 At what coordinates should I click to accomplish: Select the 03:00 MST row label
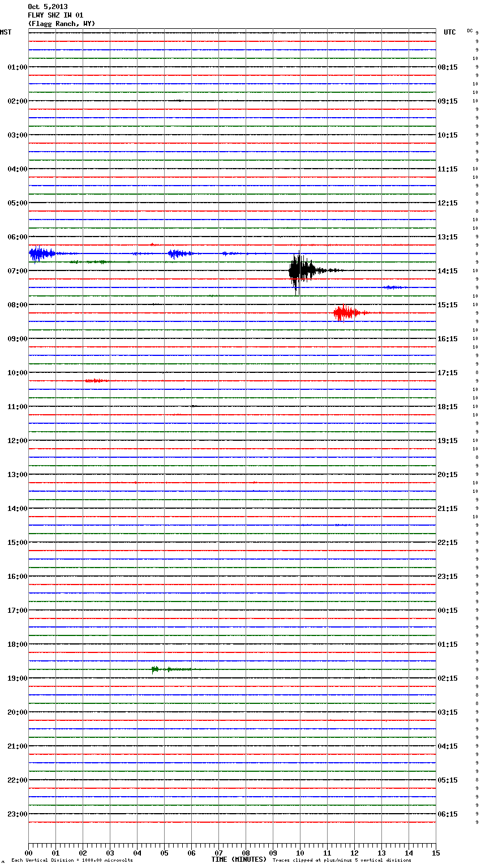pos(17,135)
